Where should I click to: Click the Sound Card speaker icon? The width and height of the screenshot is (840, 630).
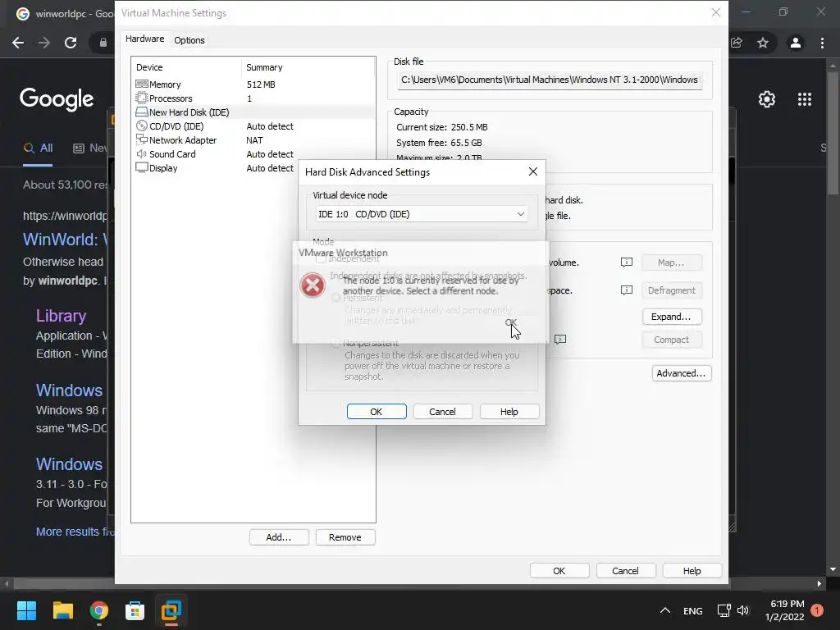(x=141, y=153)
